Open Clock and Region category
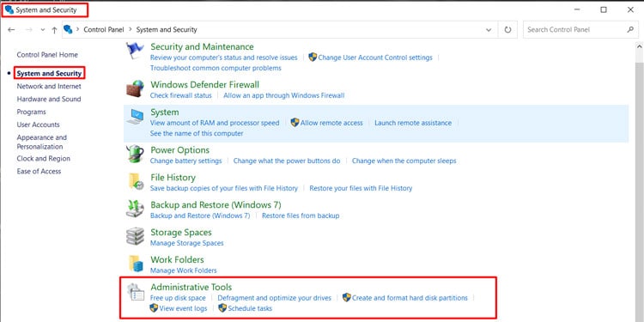644x322 pixels. (x=44, y=159)
